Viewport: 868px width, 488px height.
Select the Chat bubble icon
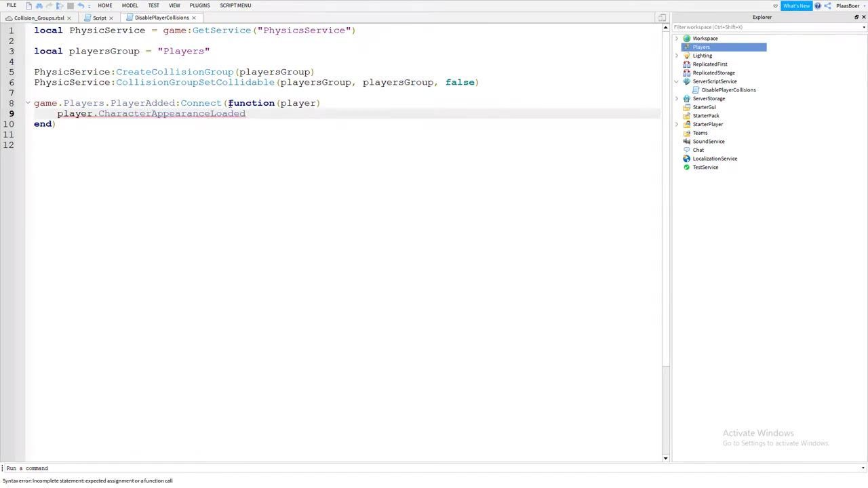[687, 150]
